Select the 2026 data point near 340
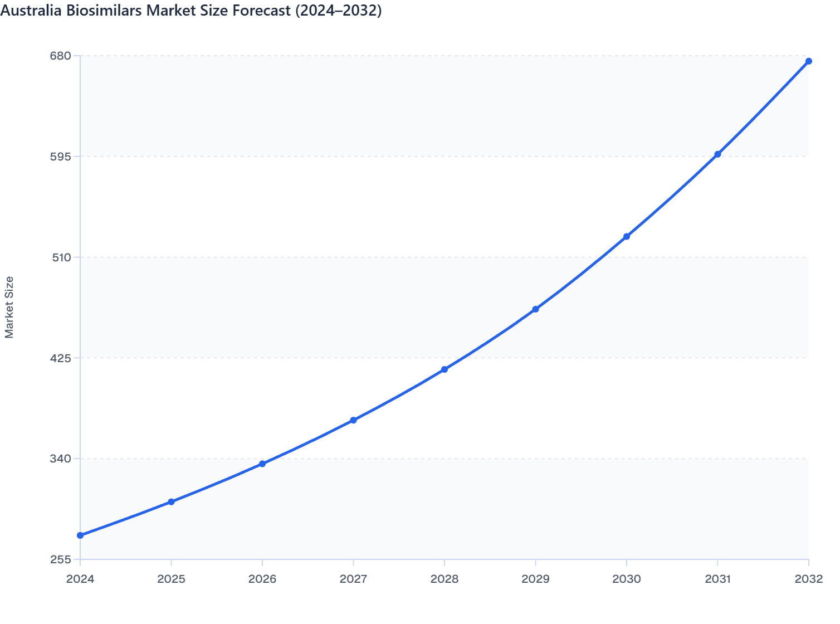840x624 pixels. tap(262, 464)
